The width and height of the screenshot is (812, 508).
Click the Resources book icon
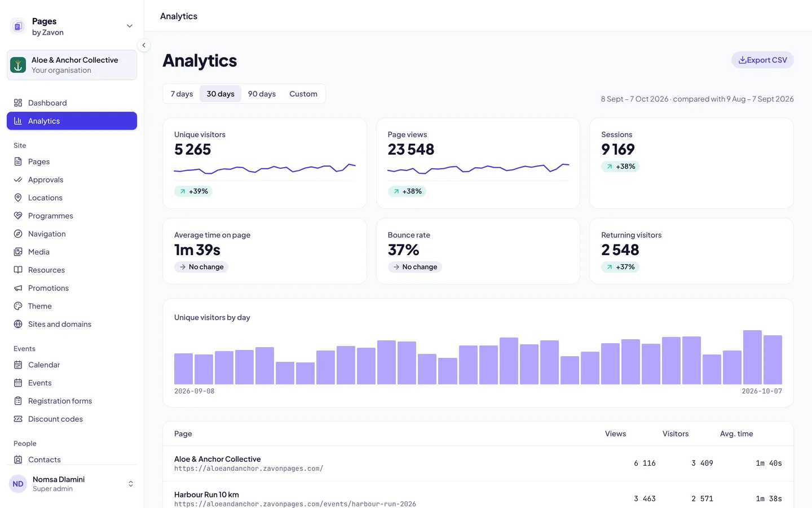coord(18,270)
